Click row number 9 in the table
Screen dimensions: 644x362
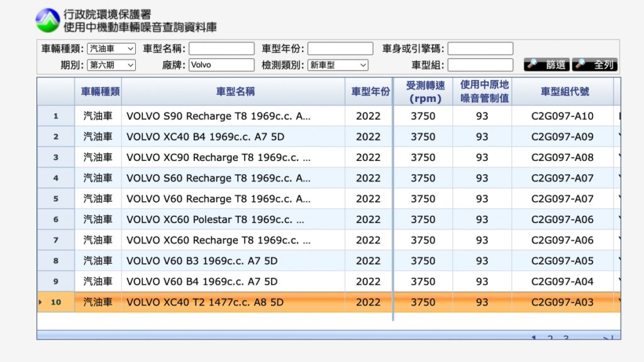coord(56,282)
